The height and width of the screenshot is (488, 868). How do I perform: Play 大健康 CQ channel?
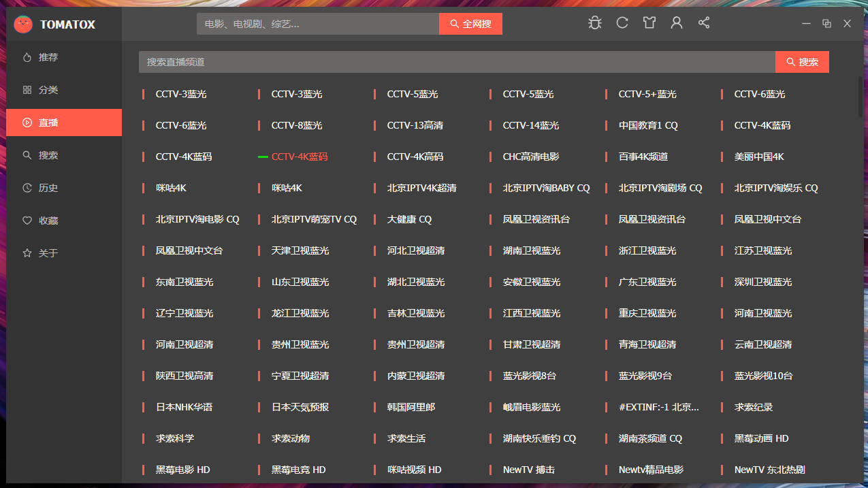409,219
